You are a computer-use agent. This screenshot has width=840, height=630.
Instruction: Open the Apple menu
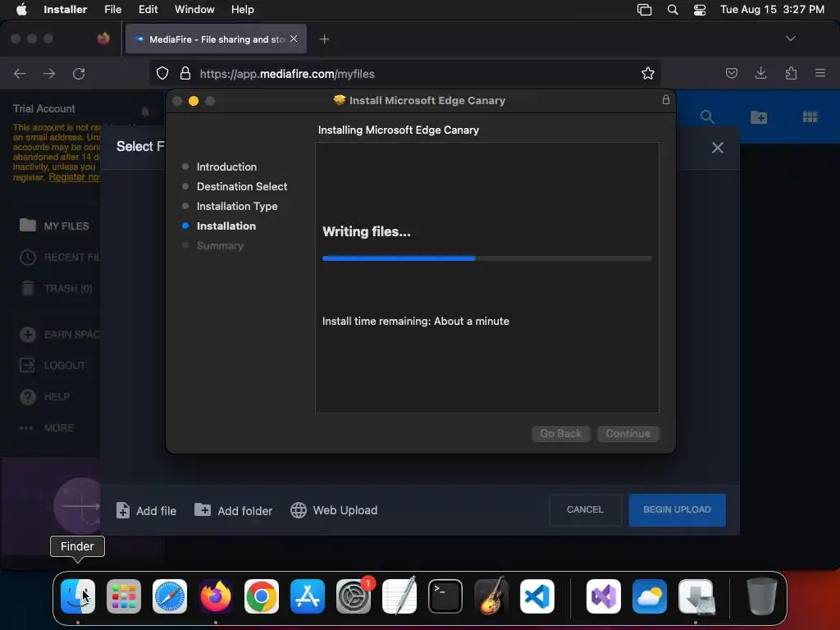click(x=21, y=10)
